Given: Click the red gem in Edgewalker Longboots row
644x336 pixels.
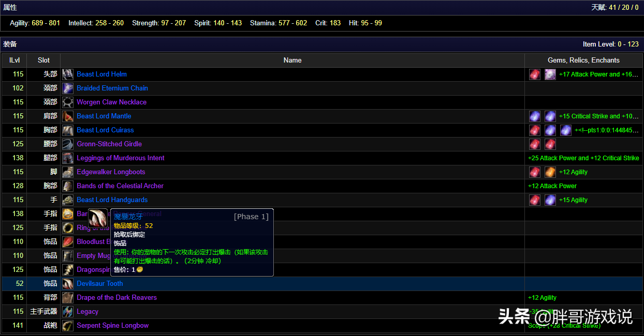Looking at the screenshot, I should [535, 172].
